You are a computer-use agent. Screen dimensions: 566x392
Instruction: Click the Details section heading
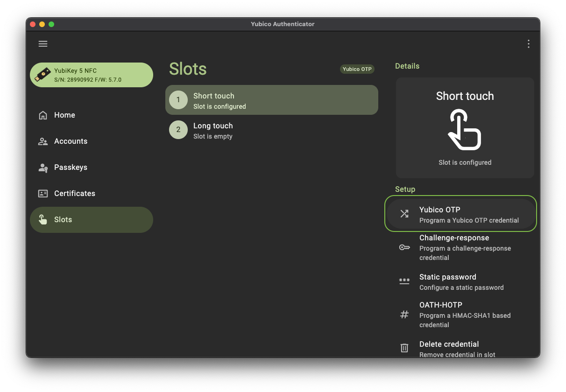[x=407, y=66]
